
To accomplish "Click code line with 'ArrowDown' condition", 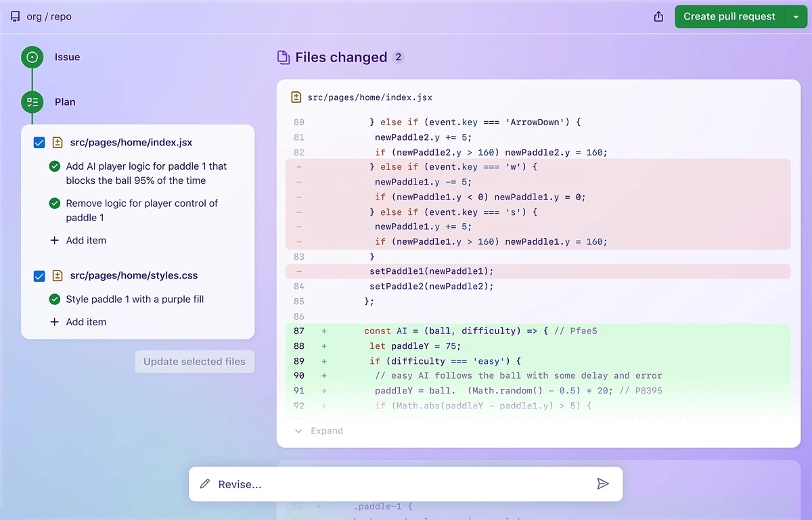I will click(x=476, y=122).
